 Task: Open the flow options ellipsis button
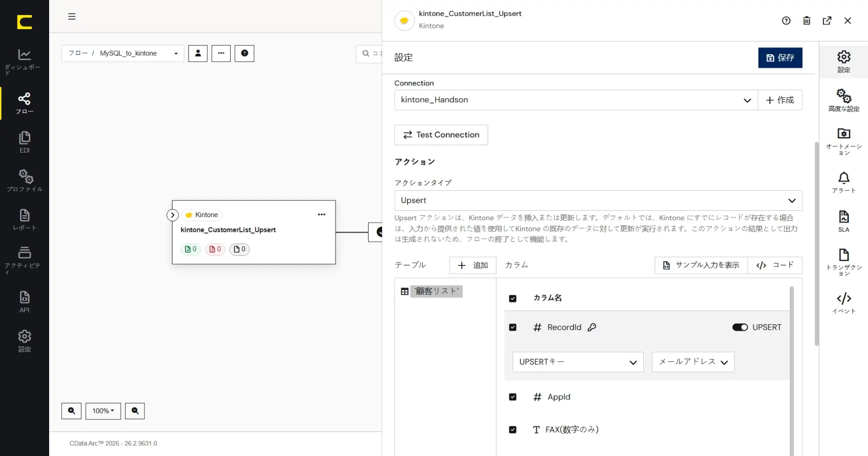(221, 53)
